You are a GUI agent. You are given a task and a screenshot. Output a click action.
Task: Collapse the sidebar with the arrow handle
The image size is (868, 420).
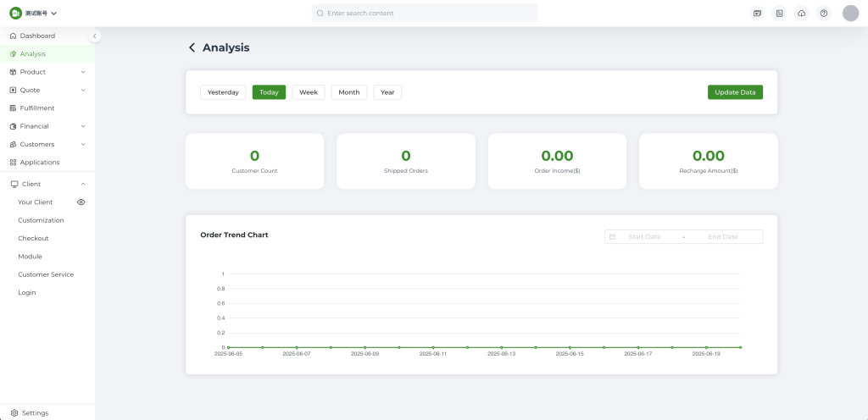[95, 36]
